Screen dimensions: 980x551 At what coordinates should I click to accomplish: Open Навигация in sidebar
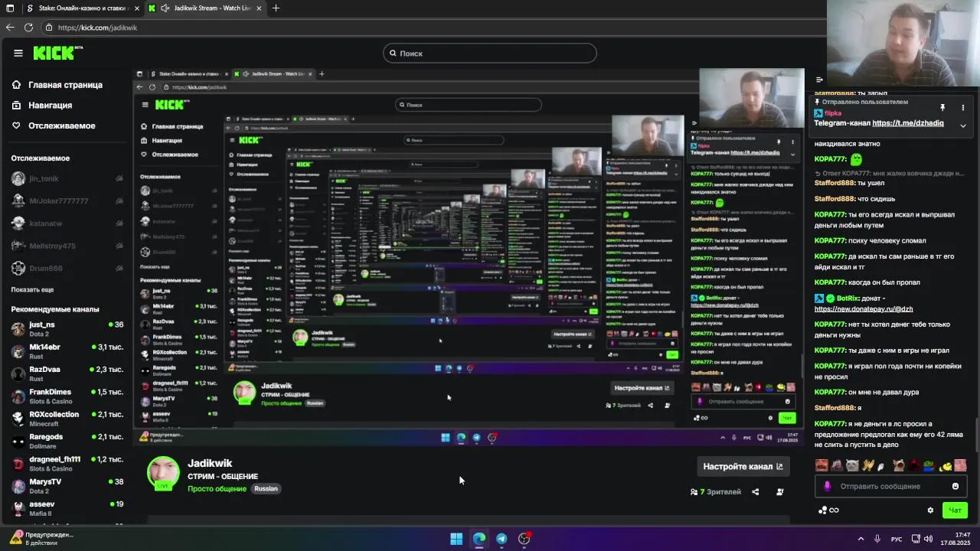(43, 105)
